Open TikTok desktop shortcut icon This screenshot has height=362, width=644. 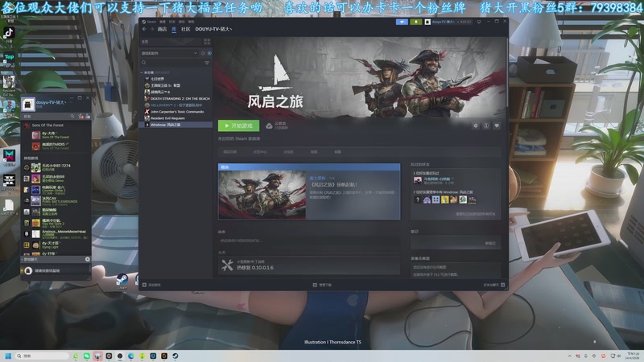9,34
